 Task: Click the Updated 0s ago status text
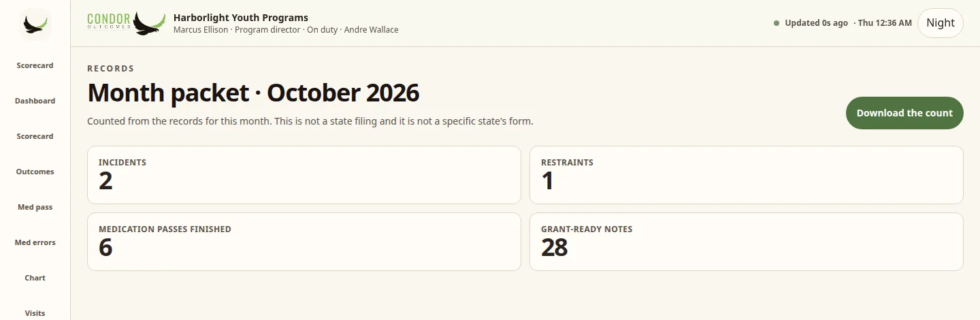tap(816, 23)
